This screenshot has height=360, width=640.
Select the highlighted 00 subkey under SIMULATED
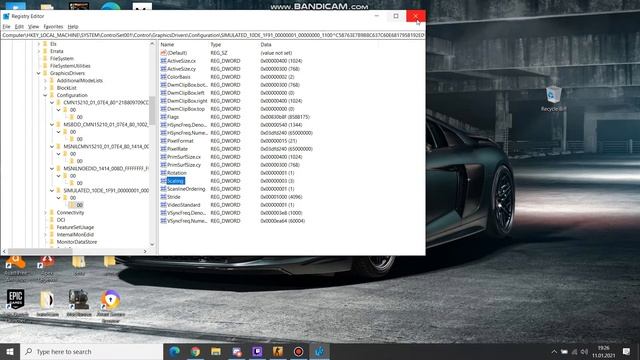click(x=80, y=205)
